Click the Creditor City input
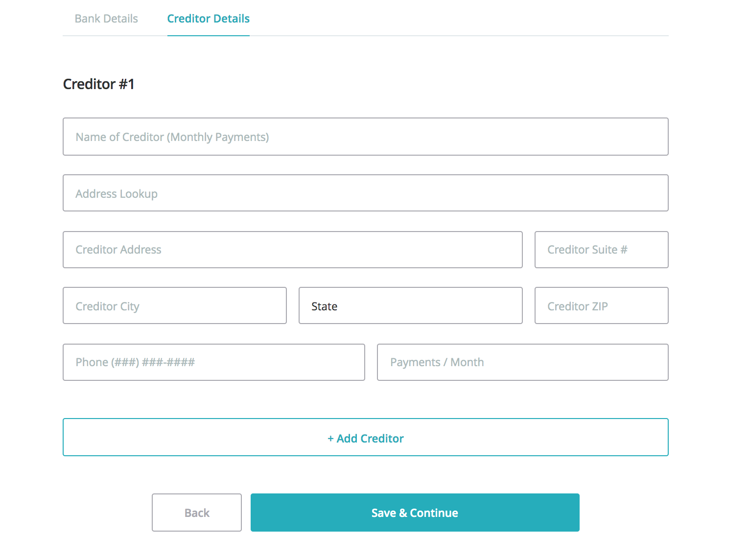The width and height of the screenshot is (749, 560). 174,306
